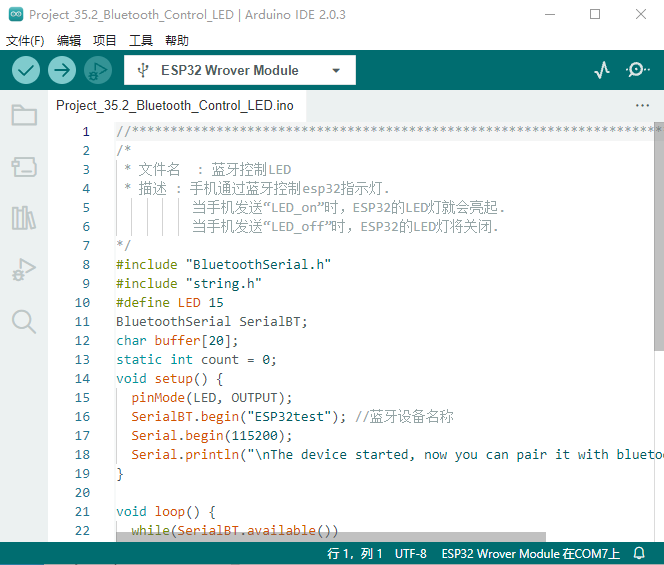Image resolution: width=664 pixels, height=565 pixels.
Task: Open the 工具 menu
Action: click(141, 41)
